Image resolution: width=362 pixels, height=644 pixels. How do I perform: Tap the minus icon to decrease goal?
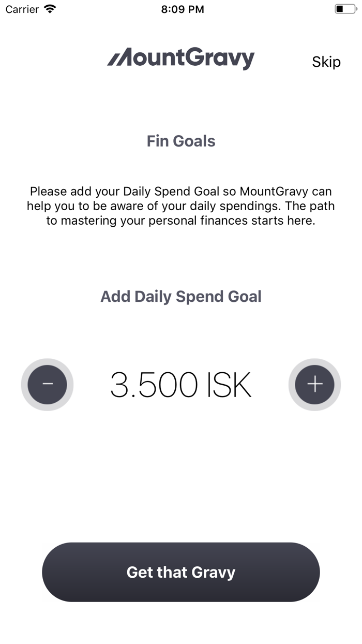click(47, 384)
